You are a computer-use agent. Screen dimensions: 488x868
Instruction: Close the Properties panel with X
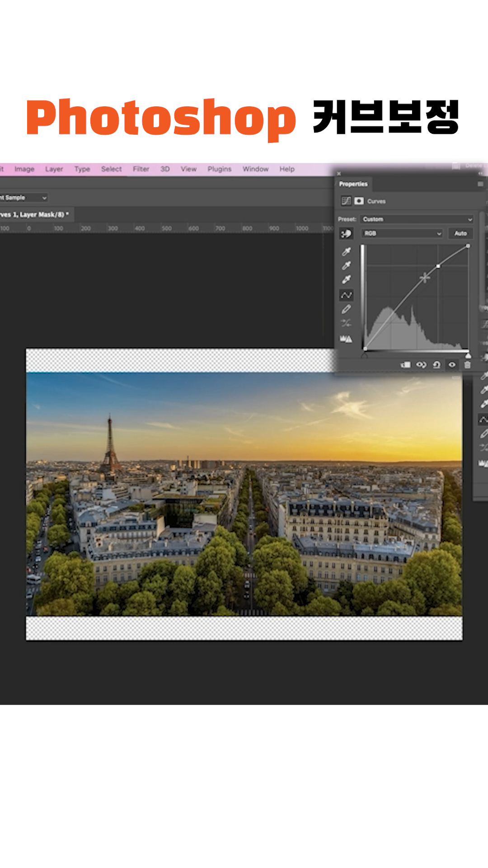click(339, 174)
